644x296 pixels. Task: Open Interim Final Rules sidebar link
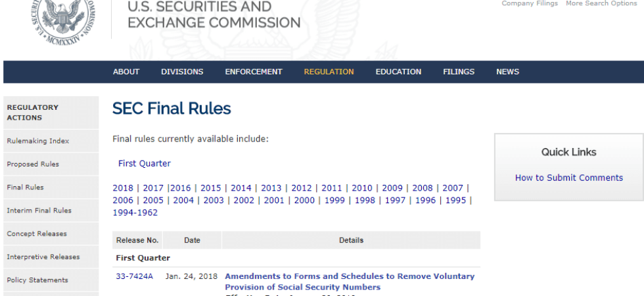pyautogui.click(x=39, y=210)
